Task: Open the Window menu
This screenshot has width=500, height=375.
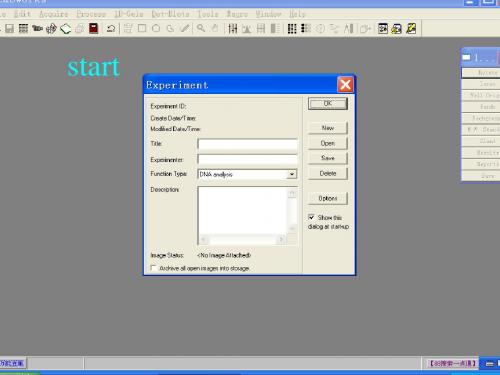Action: coord(268,14)
